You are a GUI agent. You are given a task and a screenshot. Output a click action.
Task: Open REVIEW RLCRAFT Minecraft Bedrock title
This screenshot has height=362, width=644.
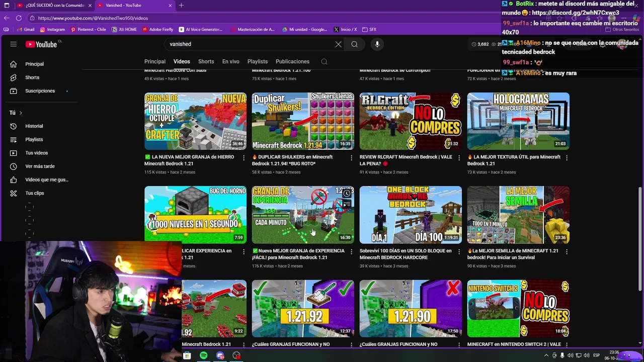click(406, 160)
